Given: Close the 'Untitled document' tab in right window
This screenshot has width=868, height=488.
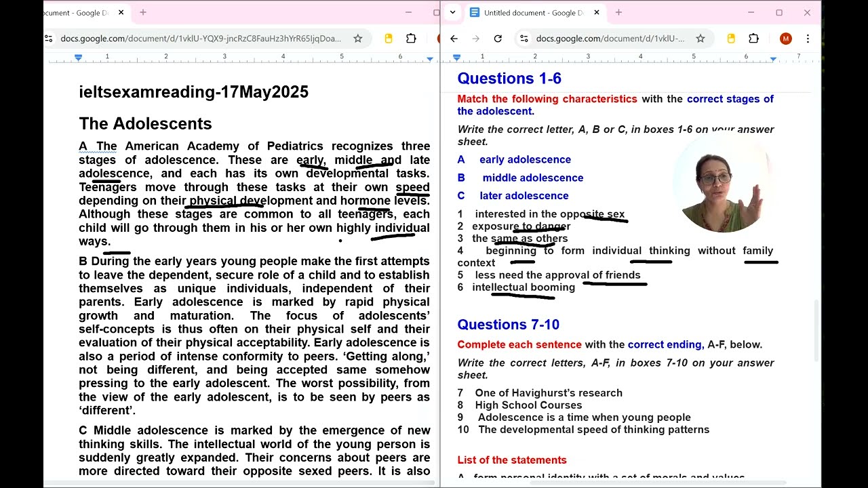Looking at the screenshot, I should tap(597, 12).
